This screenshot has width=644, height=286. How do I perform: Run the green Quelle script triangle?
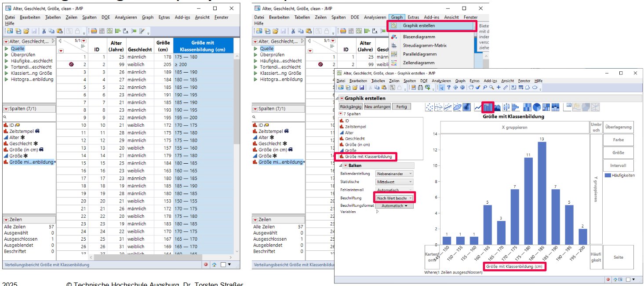click(7, 49)
